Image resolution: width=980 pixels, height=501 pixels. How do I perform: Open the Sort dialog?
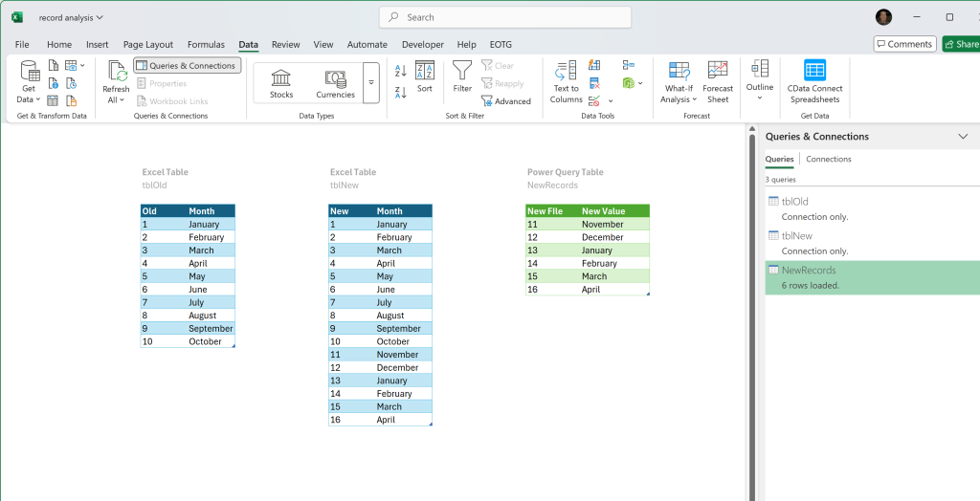coord(425,77)
